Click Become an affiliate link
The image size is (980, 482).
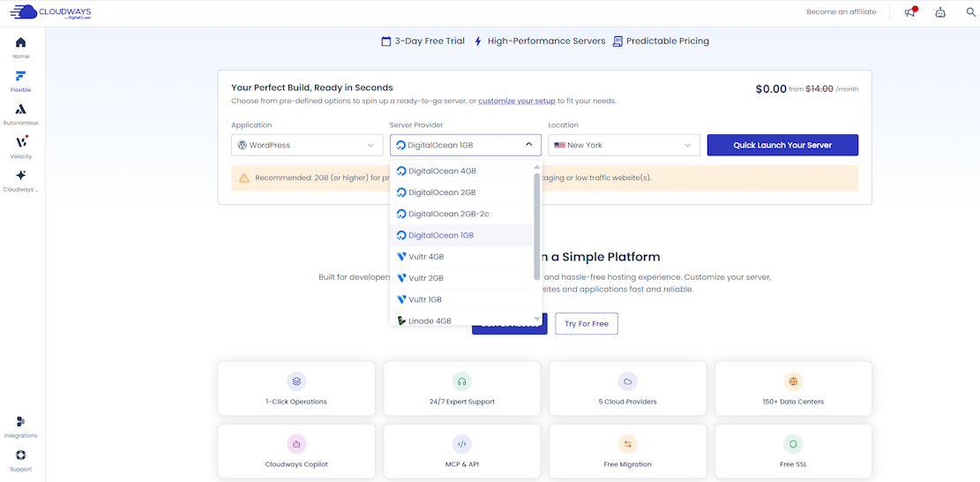tap(842, 11)
